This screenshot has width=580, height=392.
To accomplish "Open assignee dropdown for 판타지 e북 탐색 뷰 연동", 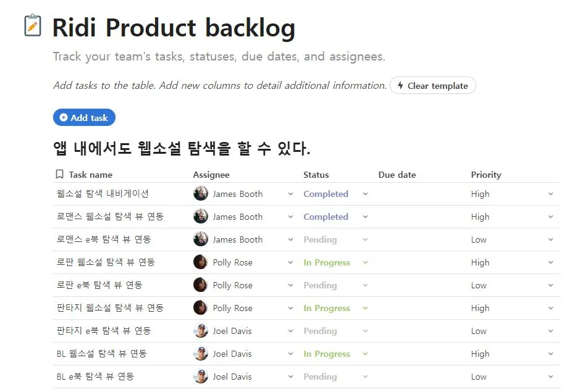I will 291,331.
